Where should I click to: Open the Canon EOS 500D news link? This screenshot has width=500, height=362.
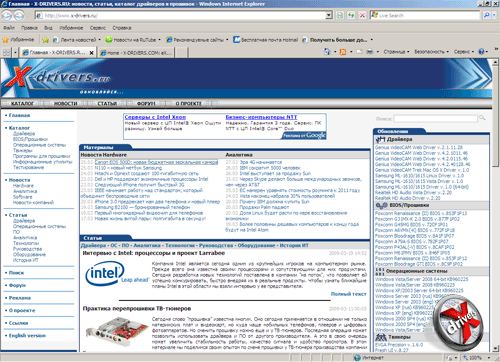click(156, 162)
